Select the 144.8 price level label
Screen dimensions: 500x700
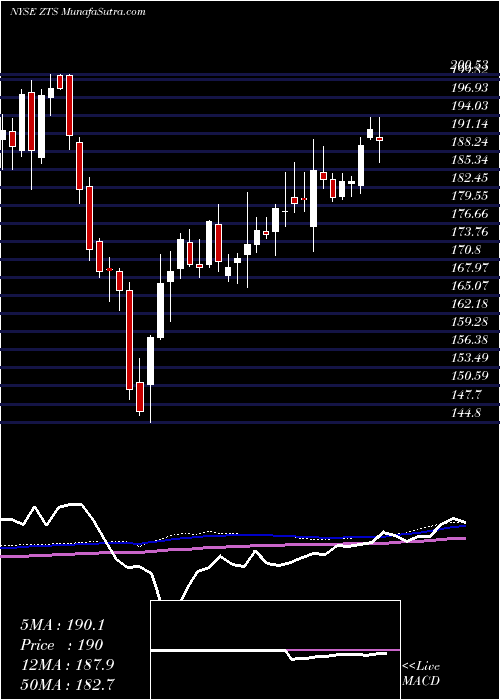tap(466, 412)
